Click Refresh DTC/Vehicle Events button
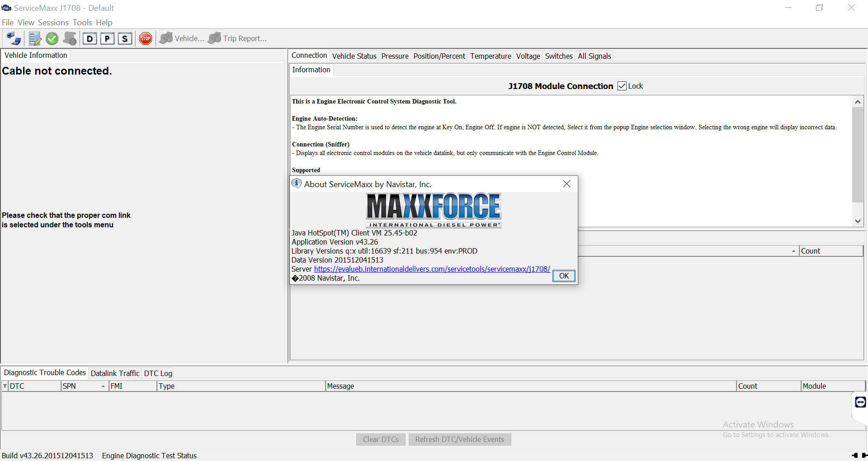The image size is (868, 461). point(459,439)
